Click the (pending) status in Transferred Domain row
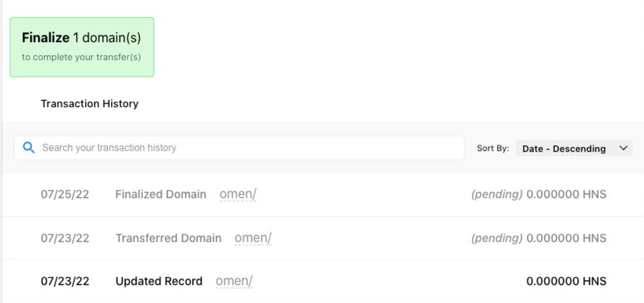Image resolution: width=644 pixels, height=303 pixels. click(496, 238)
